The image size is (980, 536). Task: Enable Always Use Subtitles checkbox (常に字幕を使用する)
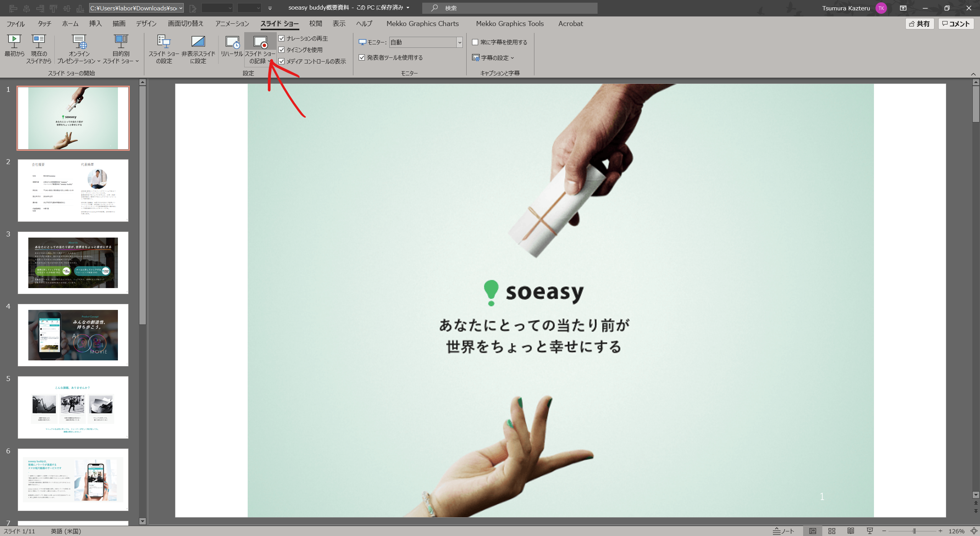pyautogui.click(x=475, y=42)
